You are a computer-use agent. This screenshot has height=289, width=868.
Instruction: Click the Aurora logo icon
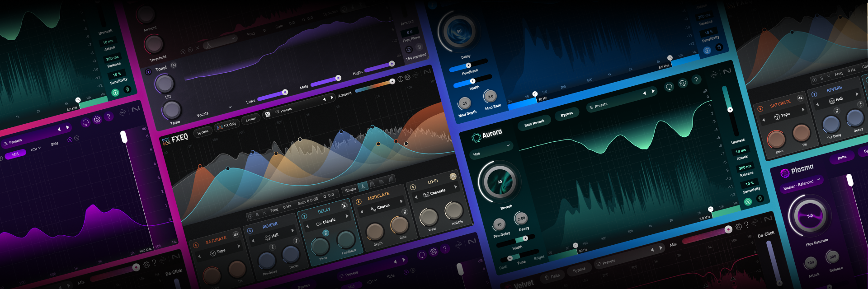pyautogui.click(x=476, y=137)
